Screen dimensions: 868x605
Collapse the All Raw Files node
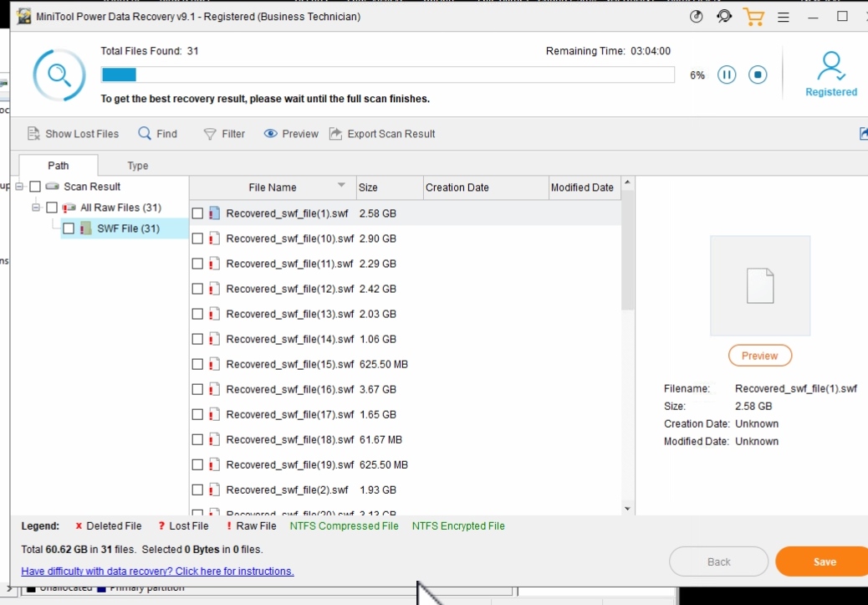[x=37, y=208]
